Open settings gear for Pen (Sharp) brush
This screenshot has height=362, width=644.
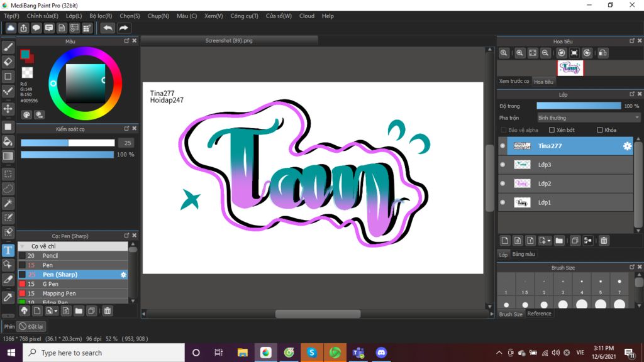pos(123,275)
